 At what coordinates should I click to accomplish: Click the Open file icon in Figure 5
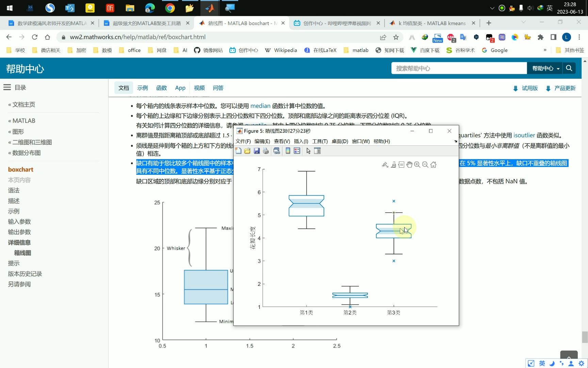247,151
